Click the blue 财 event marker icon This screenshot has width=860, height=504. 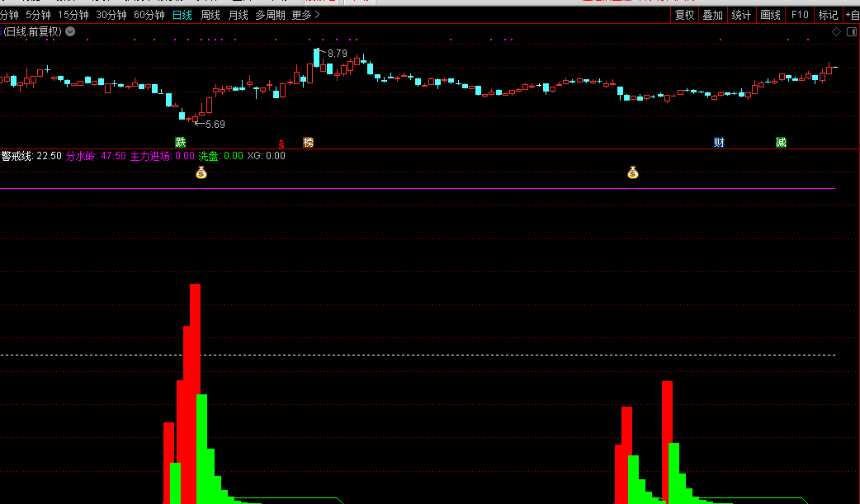pos(719,142)
